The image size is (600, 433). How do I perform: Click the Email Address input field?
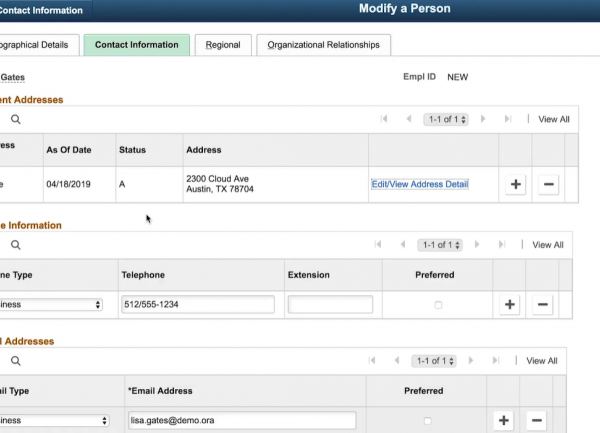click(242, 420)
